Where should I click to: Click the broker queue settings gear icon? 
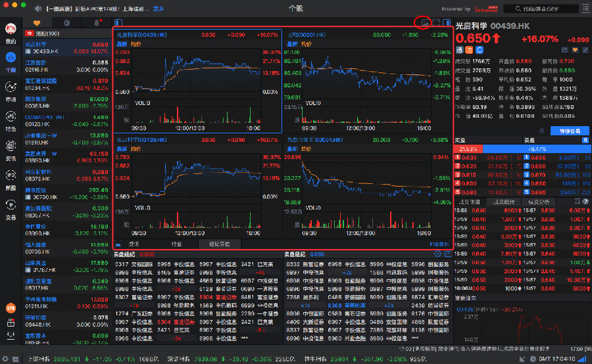pyautogui.click(x=437, y=254)
